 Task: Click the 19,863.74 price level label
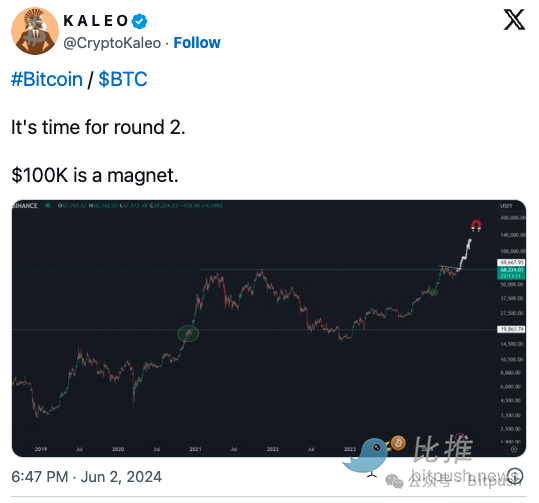[x=511, y=329]
